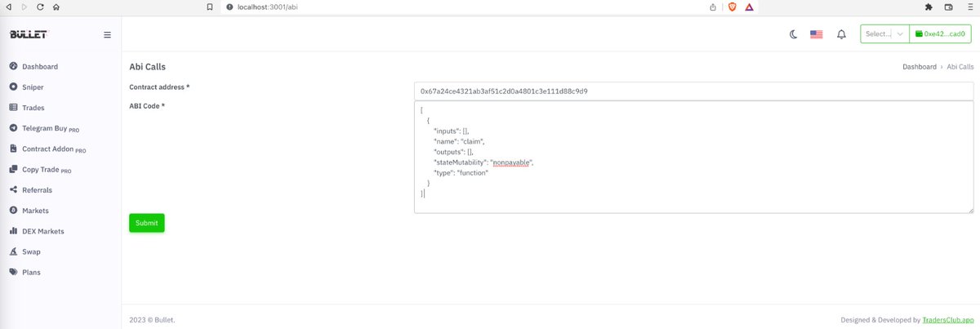Open the US flag language selector
The image size is (980, 329).
[x=816, y=34]
